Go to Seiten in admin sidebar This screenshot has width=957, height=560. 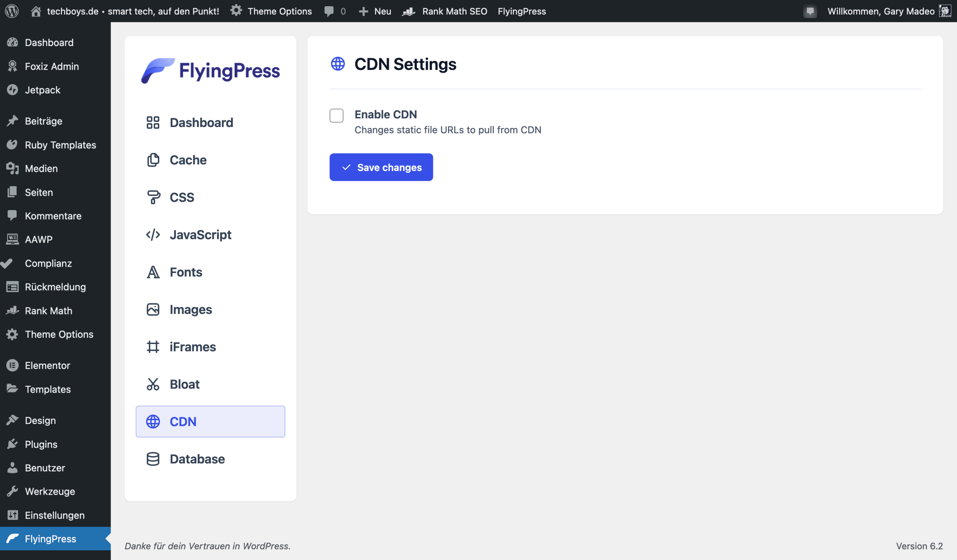(55, 192)
